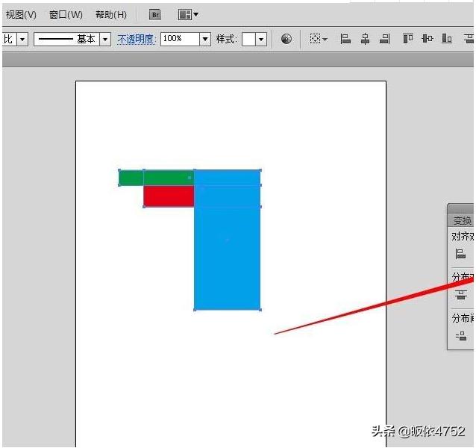Click vertical align top in control bar

407,39
